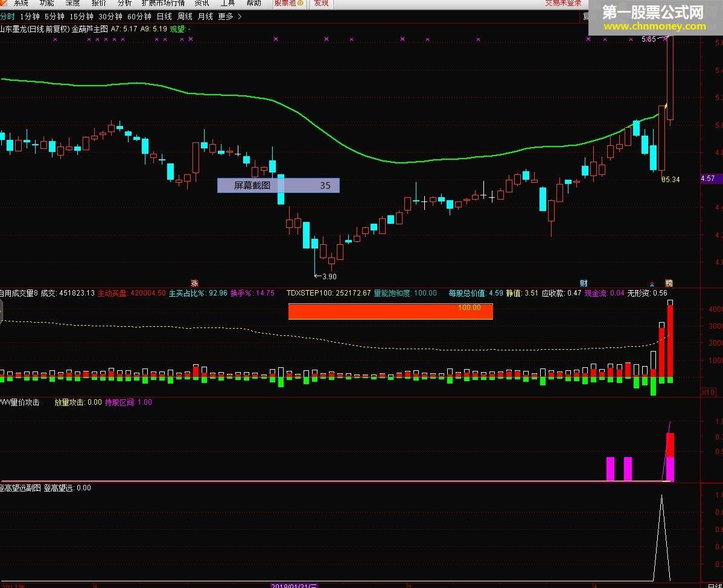The height and width of the screenshot is (588, 723).
Task: Switch to the 月线 monthly chart tab
Action: point(205,17)
